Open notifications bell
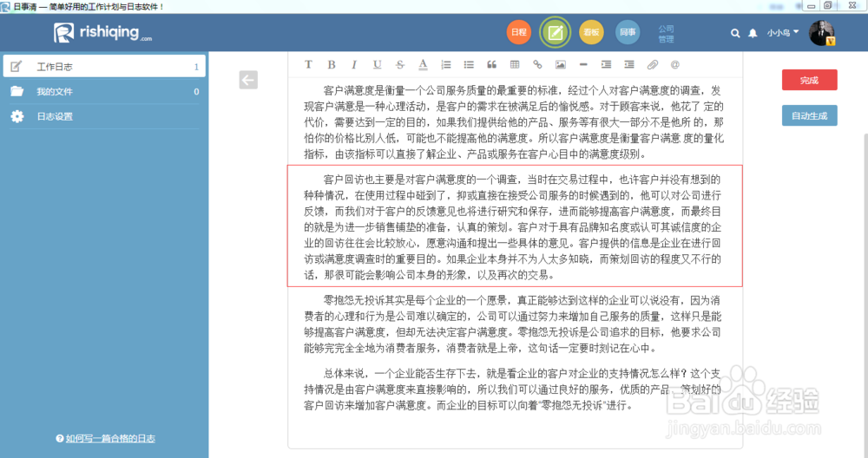Screen dimensions: 868x458 pyautogui.click(x=753, y=33)
